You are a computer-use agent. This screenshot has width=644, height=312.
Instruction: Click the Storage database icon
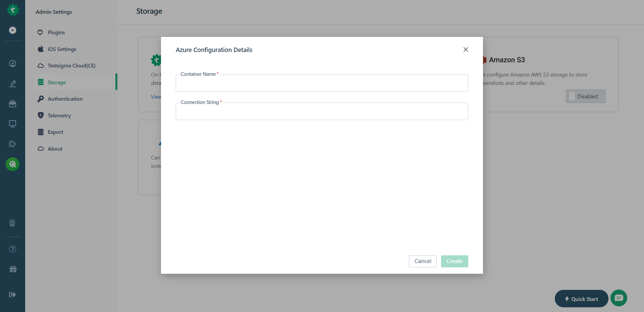point(41,82)
